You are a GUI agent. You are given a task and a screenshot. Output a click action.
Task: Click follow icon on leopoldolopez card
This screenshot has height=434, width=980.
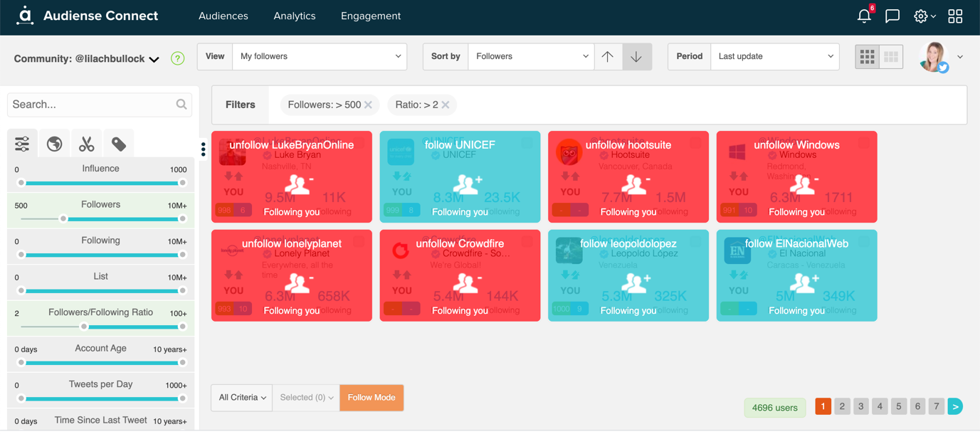click(635, 282)
